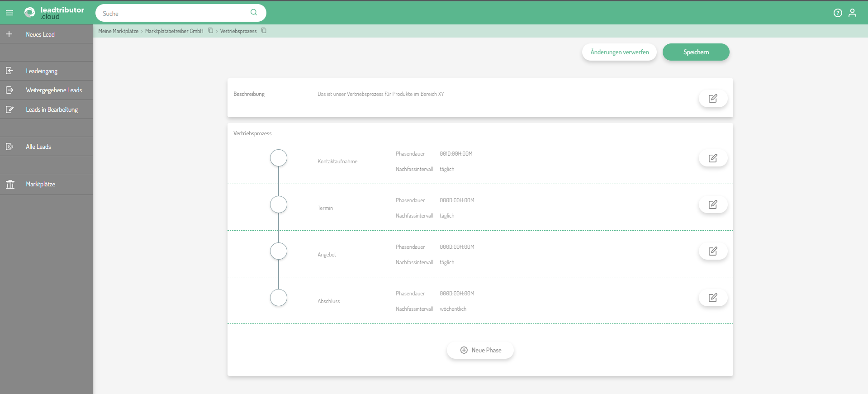Image resolution: width=868 pixels, height=394 pixels.
Task: Edit the Termin phase
Action: click(713, 205)
